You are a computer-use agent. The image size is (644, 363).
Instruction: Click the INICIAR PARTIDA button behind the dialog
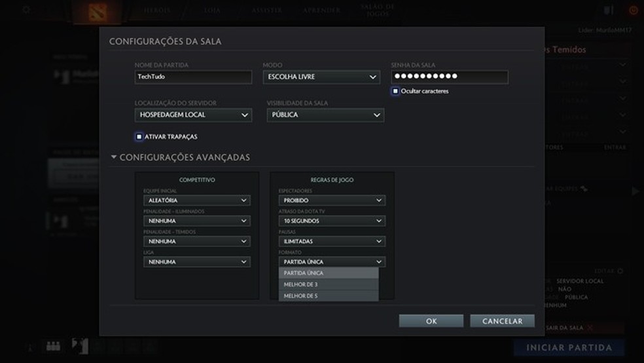tap(569, 348)
